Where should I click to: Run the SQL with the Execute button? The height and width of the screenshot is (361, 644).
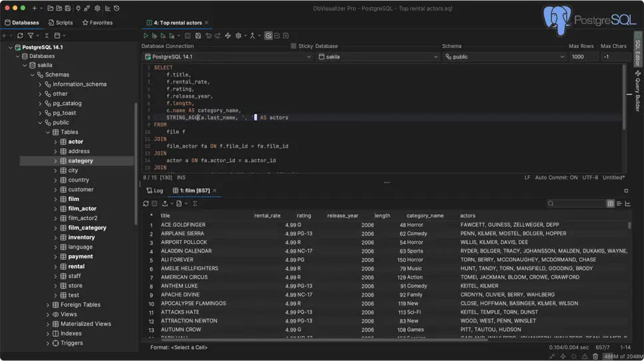146,36
